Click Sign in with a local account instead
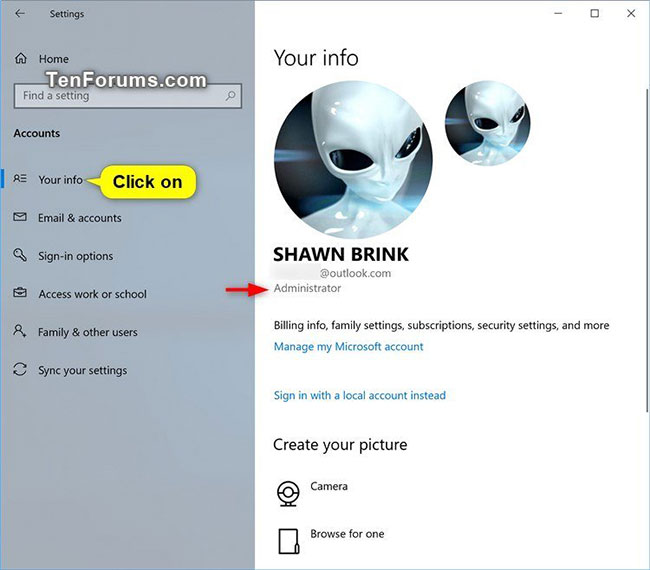This screenshot has width=650, height=570. click(x=359, y=395)
